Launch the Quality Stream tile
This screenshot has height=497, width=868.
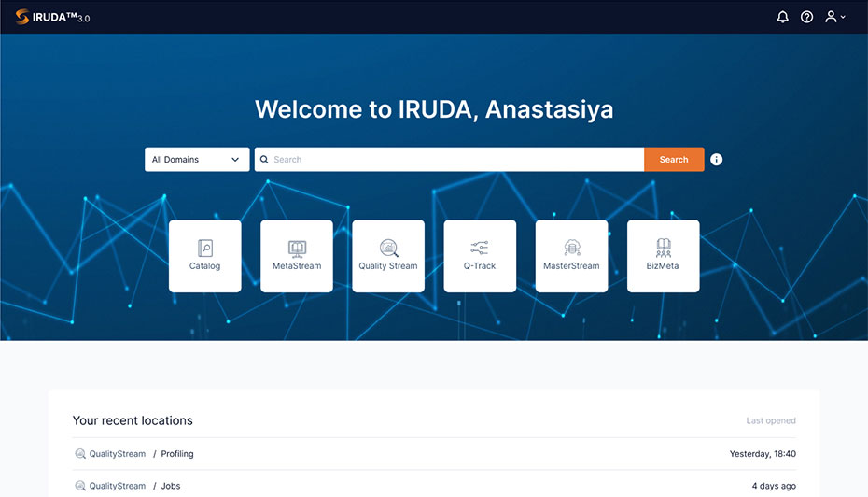click(x=388, y=256)
